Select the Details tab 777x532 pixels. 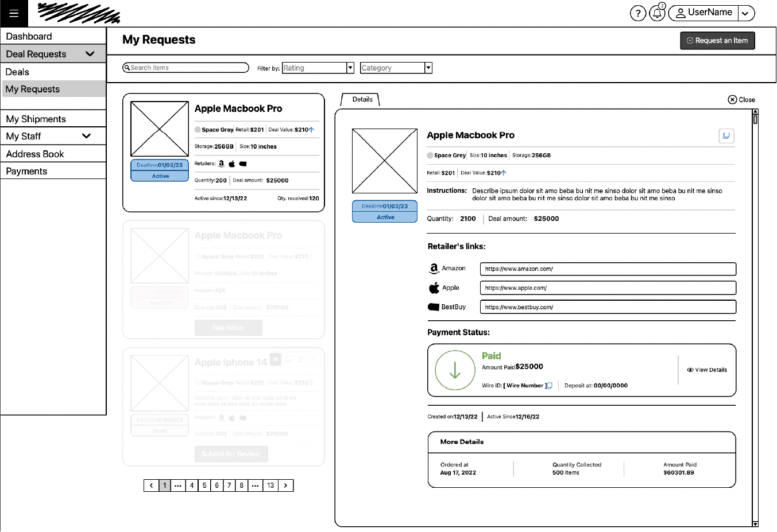362,99
